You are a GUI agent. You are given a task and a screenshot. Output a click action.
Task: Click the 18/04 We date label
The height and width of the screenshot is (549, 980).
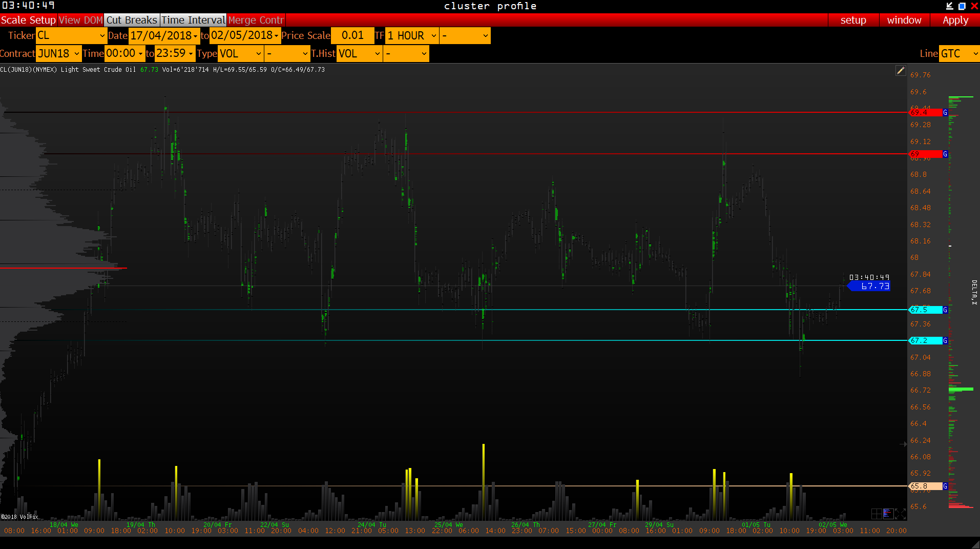pos(64,525)
